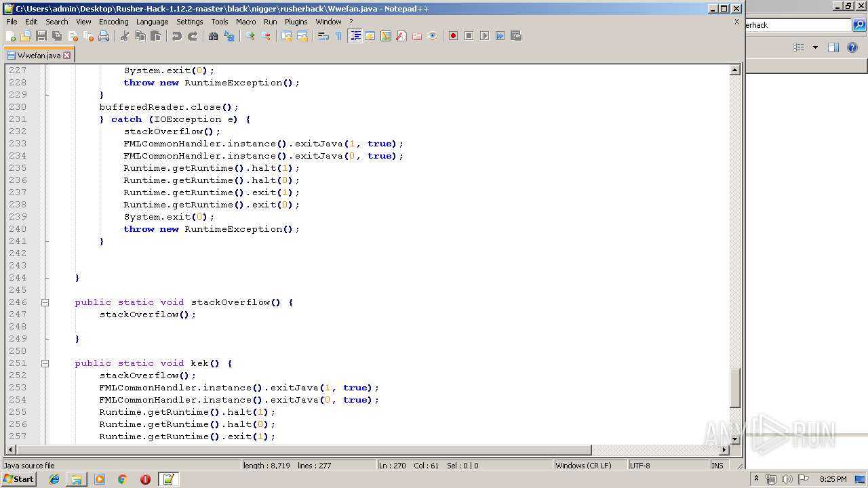
Task: Open the Encoding menu
Action: [x=113, y=22]
